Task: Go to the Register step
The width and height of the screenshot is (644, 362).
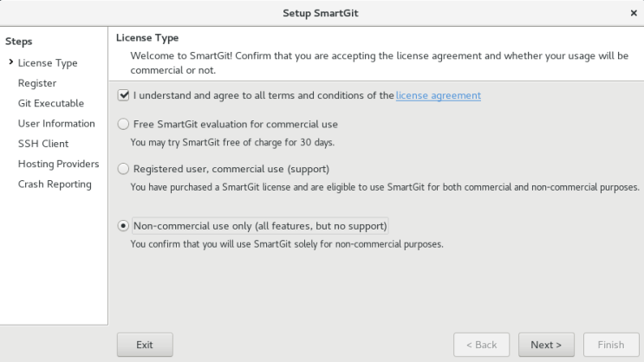Action: click(37, 83)
